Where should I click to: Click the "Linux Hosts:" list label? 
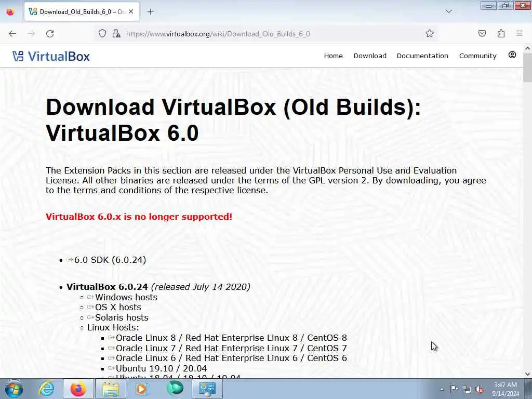(x=113, y=328)
